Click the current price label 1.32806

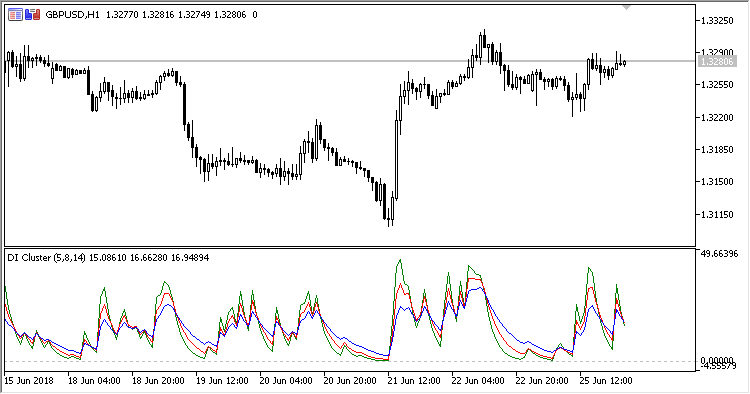[717, 62]
